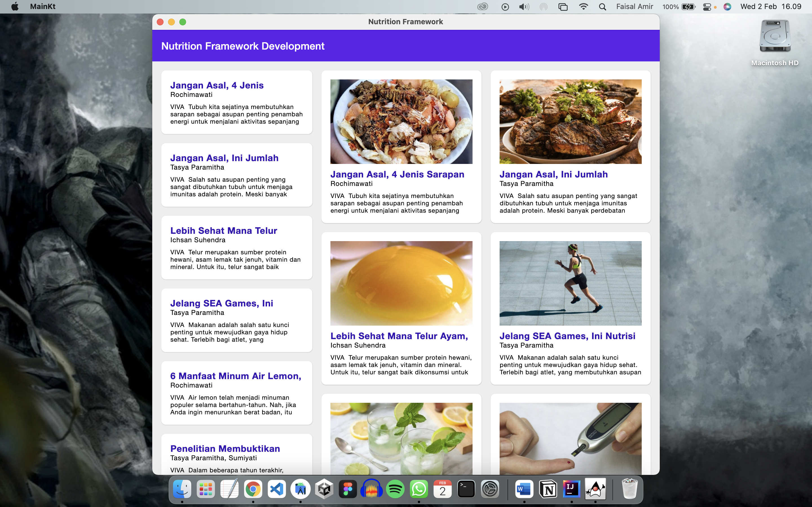Viewport: 812px width, 507px height.
Task: Click the Spotlight search icon
Action: (602, 7)
